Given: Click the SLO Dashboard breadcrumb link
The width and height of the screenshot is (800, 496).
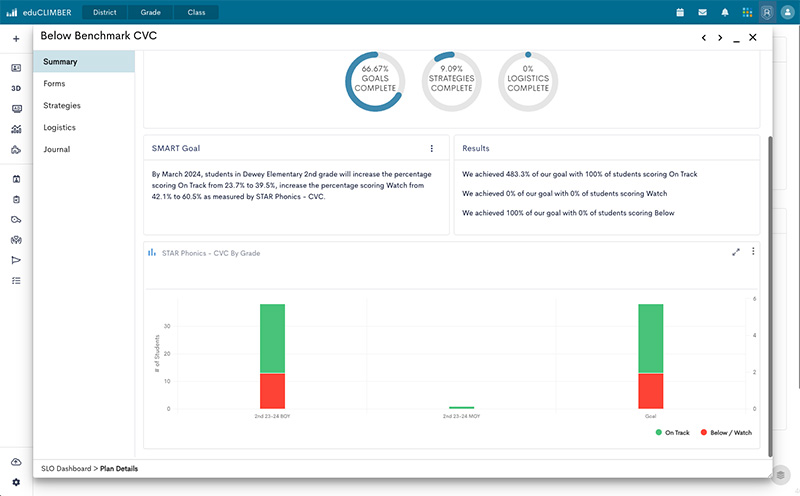Looking at the screenshot, I should [67, 468].
